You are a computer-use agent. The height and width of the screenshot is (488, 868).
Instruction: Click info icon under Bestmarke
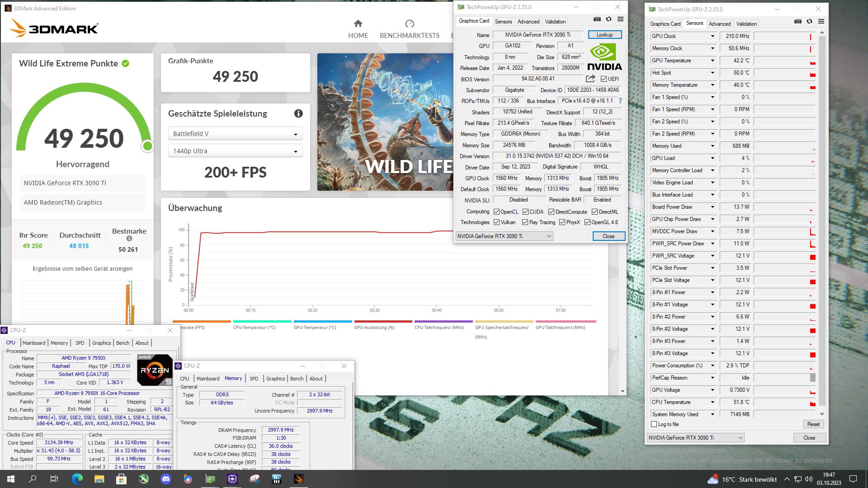click(x=129, y=239)
